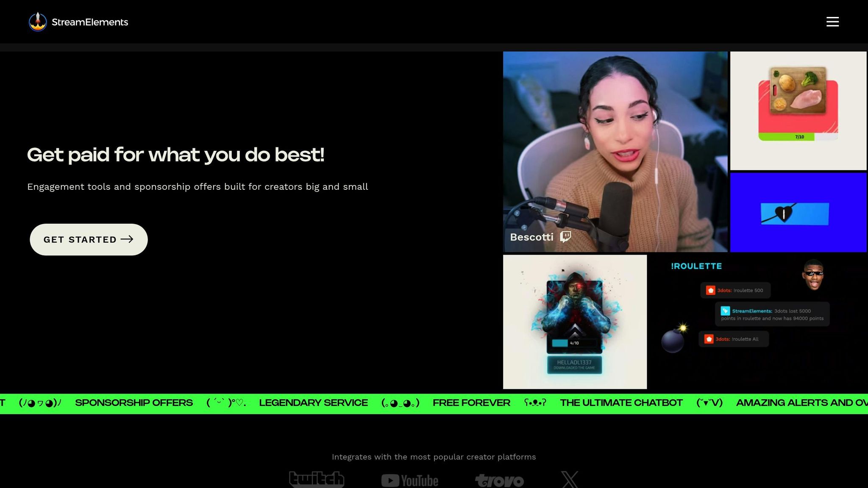868x488 pixels.
Task: Click SPONSORSHIP OFFERS in the green ticker
Action: [134, 402]
